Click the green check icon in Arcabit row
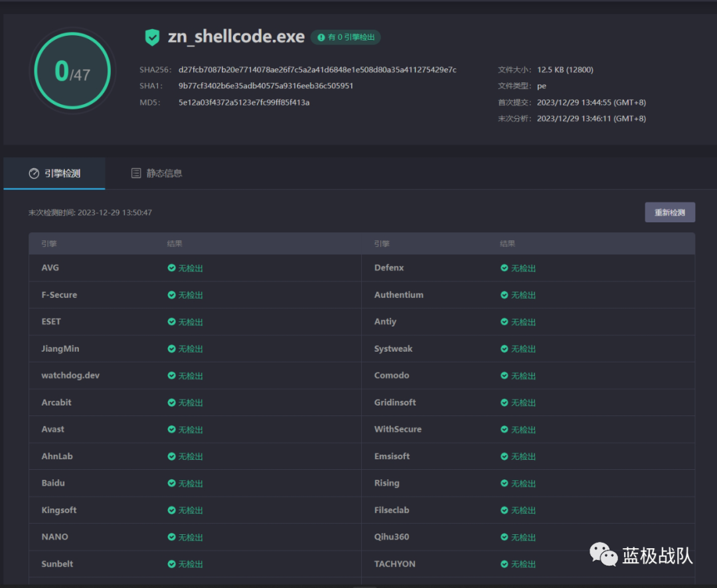The width and height of the screenshot is (717, 588). point(171,402)
